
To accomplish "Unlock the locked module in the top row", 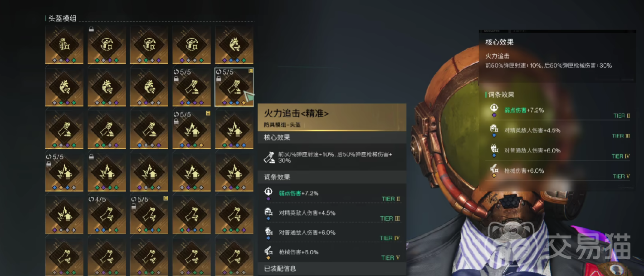I will tap(91, 29).
